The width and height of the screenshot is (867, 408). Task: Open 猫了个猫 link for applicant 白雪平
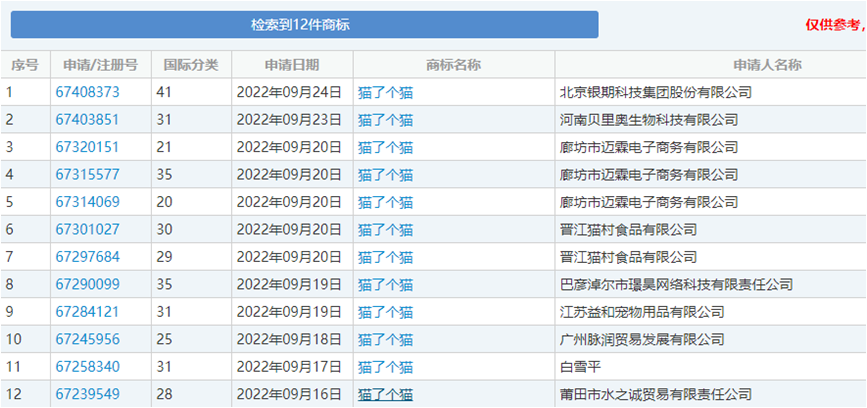point(385,367)
